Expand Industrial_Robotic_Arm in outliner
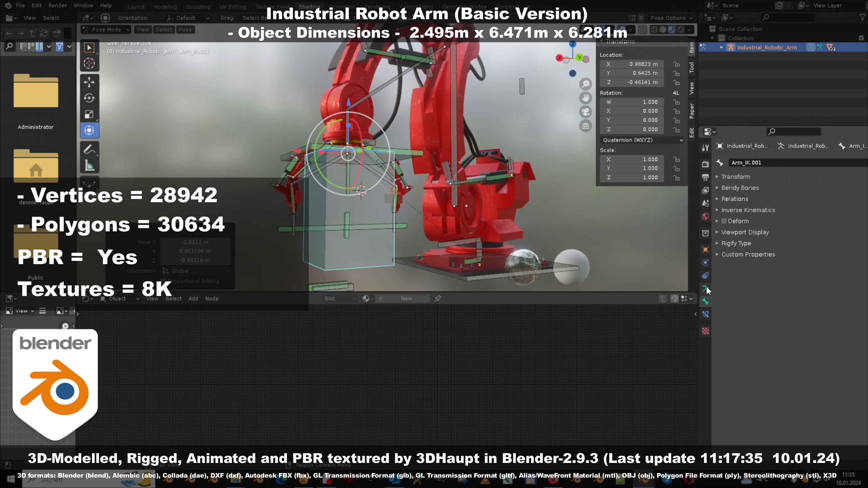The width and height of the screenshot is (868, 488). click(722, 47)
